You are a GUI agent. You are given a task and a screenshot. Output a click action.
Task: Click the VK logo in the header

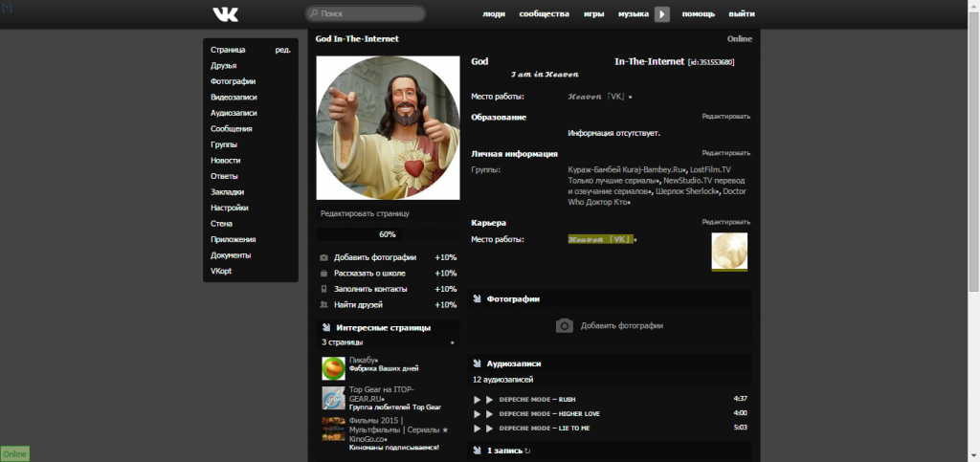pos(225,13)
